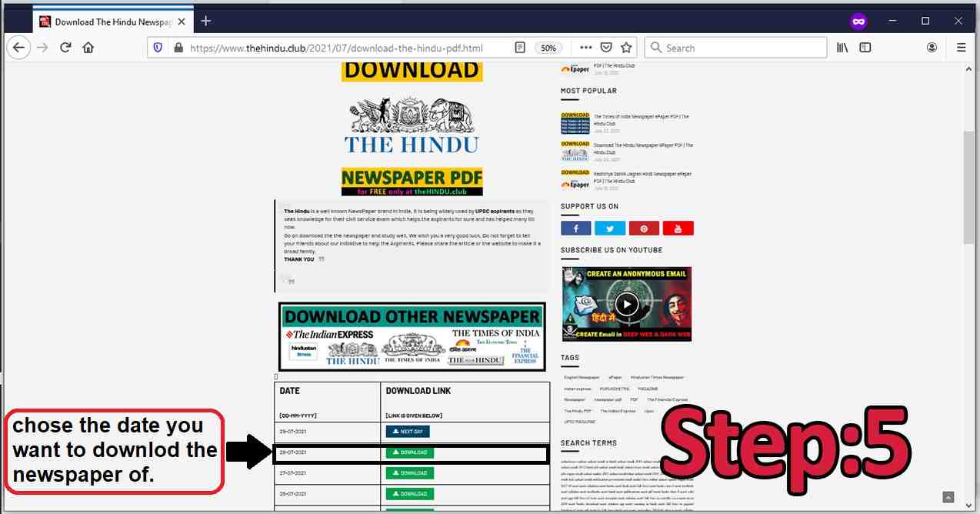Click the Home icon in the toolbar
This screenshot has width=980, height=514.
click(x=88, y=47)
